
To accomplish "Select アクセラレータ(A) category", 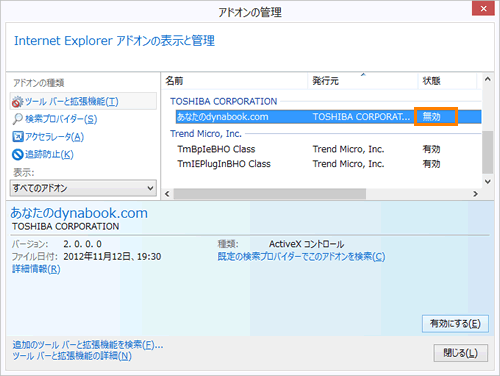I will (54, 137).
